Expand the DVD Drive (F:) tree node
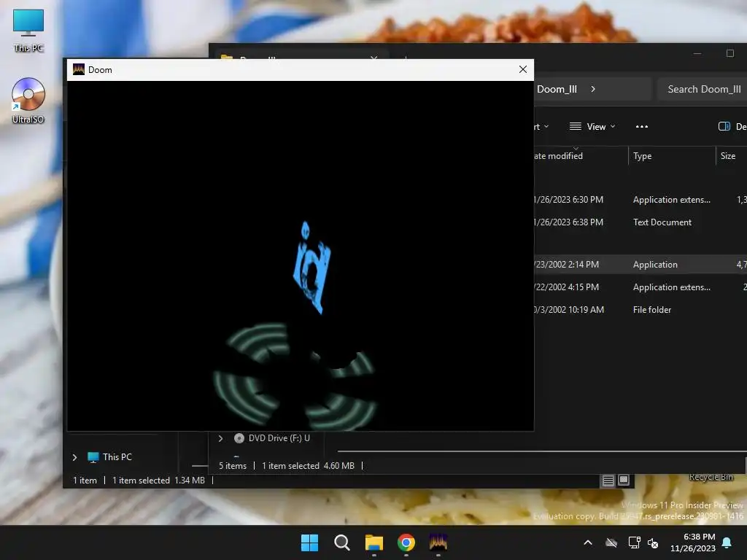Screen dimensions: 747x560 point(220,438)
